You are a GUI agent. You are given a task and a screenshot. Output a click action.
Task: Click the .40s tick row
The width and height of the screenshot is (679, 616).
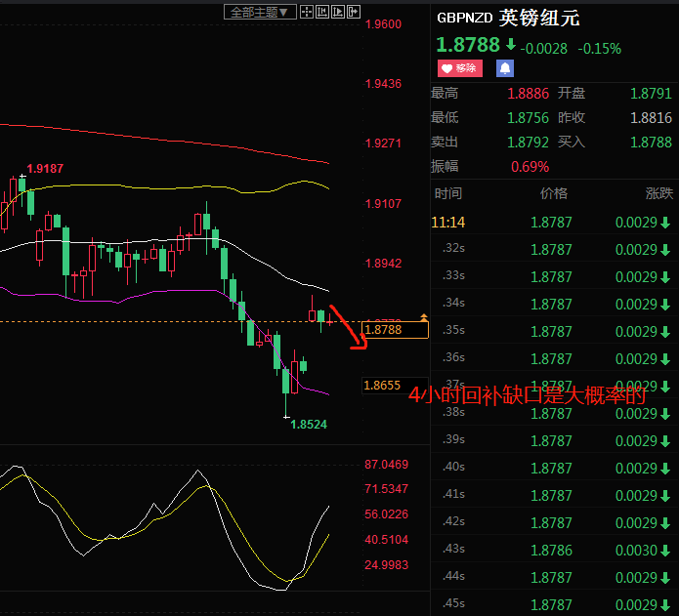554,467
